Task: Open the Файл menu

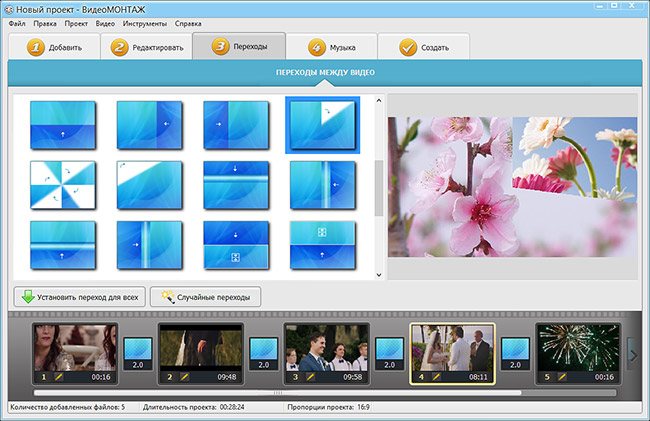Action: coord(17,22)
